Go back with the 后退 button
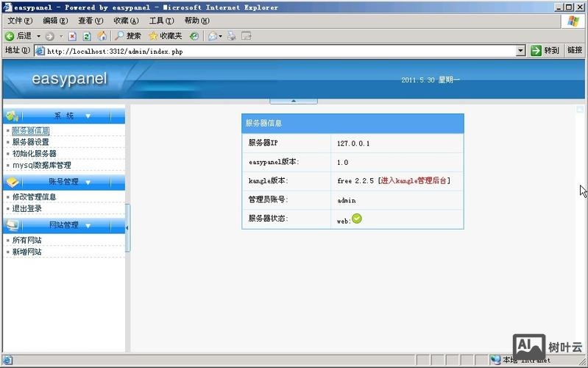 click(18, 36)
